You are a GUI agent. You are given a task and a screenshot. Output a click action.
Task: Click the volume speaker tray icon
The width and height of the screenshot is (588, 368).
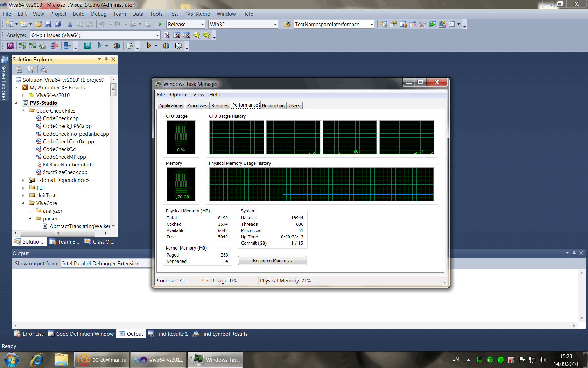pos(543,360)
